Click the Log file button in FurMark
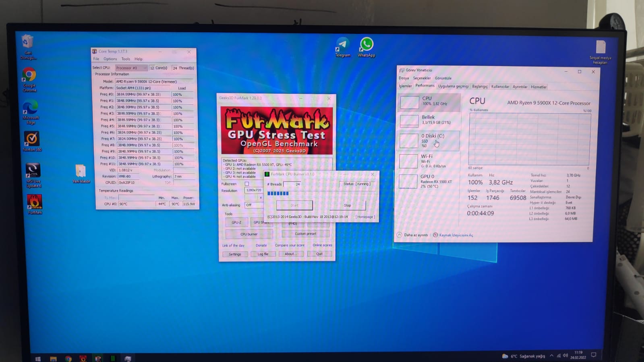 tap(263, 254)
